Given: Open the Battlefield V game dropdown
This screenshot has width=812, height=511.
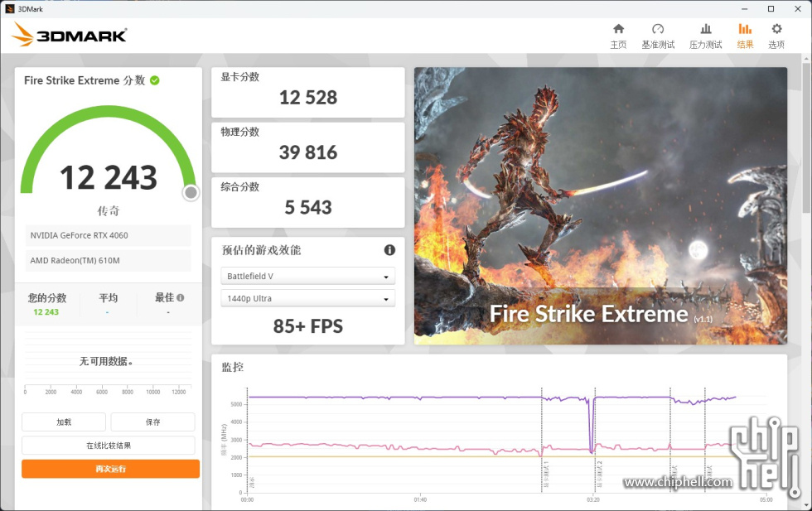Looking at the screenshot, I should 307,276.
